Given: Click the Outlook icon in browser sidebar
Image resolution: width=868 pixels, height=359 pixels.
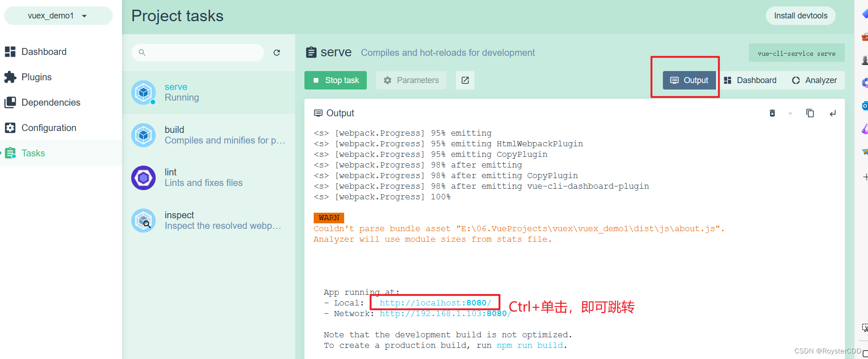Looking at the screenshot, I should pos(865,106).
